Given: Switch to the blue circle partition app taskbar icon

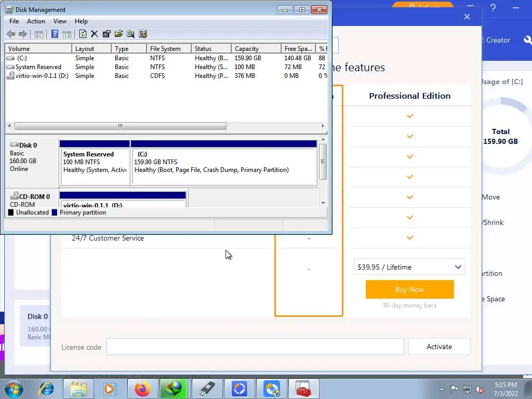Looking at the screenshot, I should 239,389.
